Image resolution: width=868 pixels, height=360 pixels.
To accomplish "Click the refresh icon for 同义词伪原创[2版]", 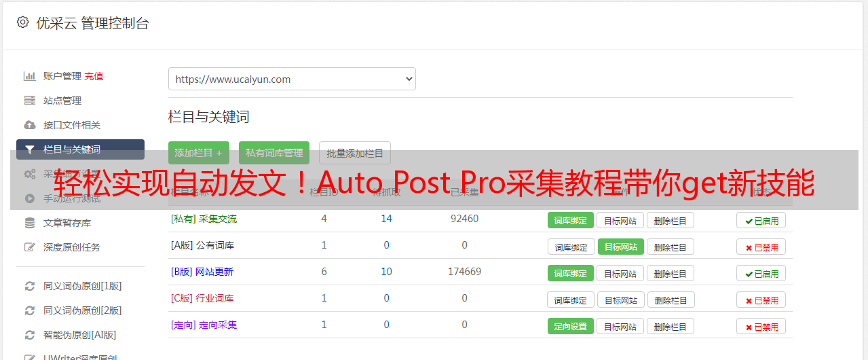I will 29,310.
